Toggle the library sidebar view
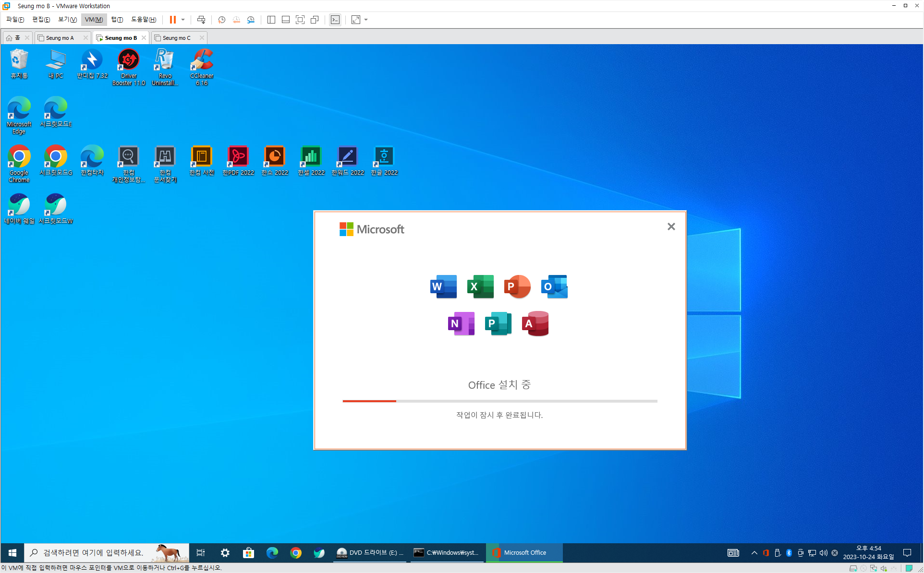The width and height of the screenshot is (924, 573). [x=271, y=20]
